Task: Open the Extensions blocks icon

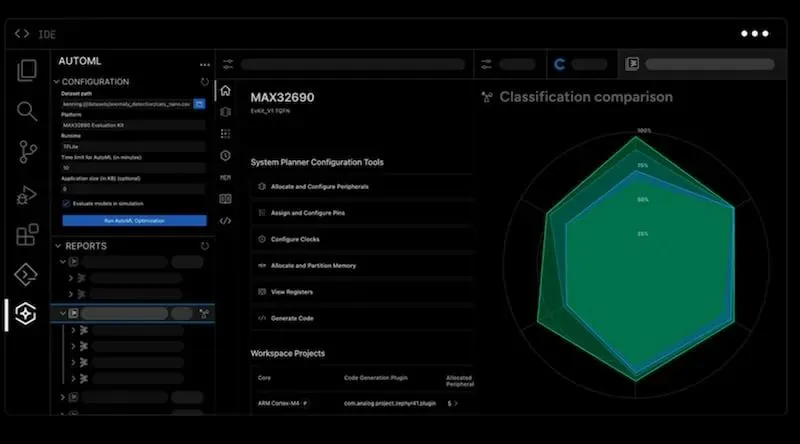Action: point(27,235)
